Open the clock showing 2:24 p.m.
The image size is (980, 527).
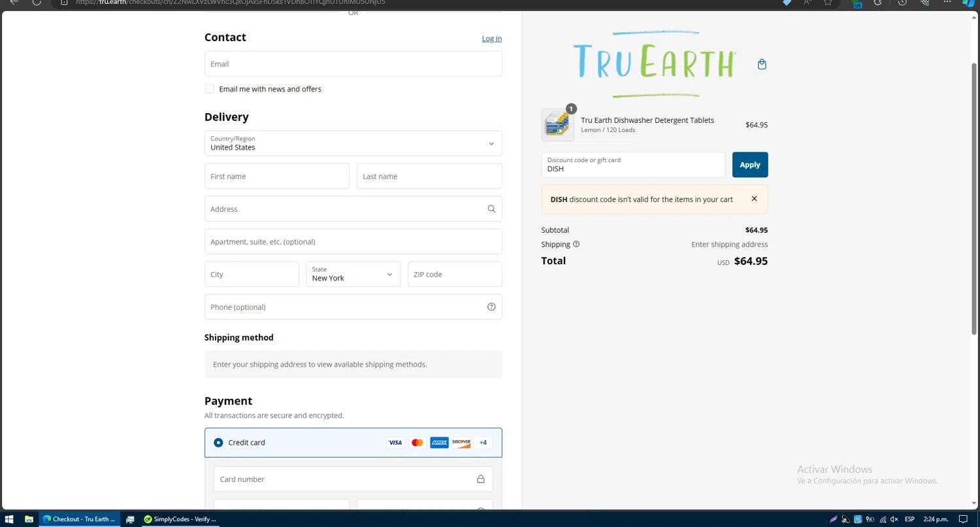point(936,519)
